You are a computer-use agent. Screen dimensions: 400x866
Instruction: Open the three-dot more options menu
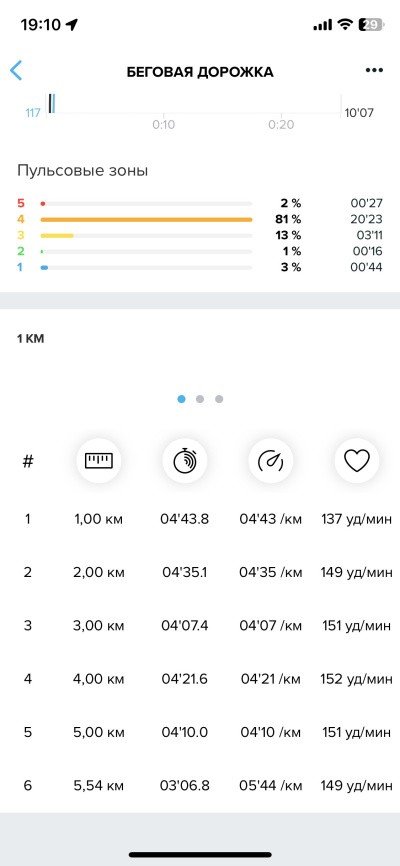[x=374, y=70]
